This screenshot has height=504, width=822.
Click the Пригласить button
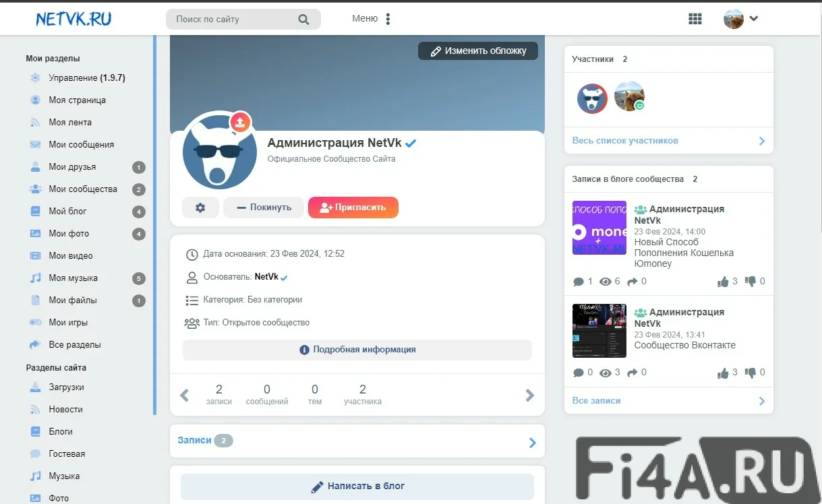(353, 208)
